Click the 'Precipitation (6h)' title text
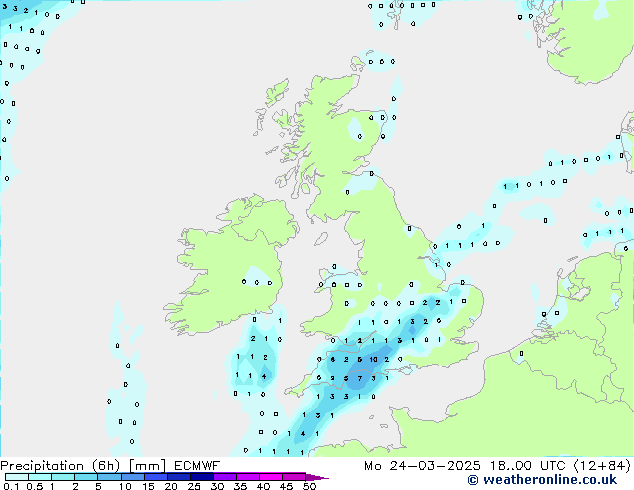The image size is (634, 490). [60, 466]
